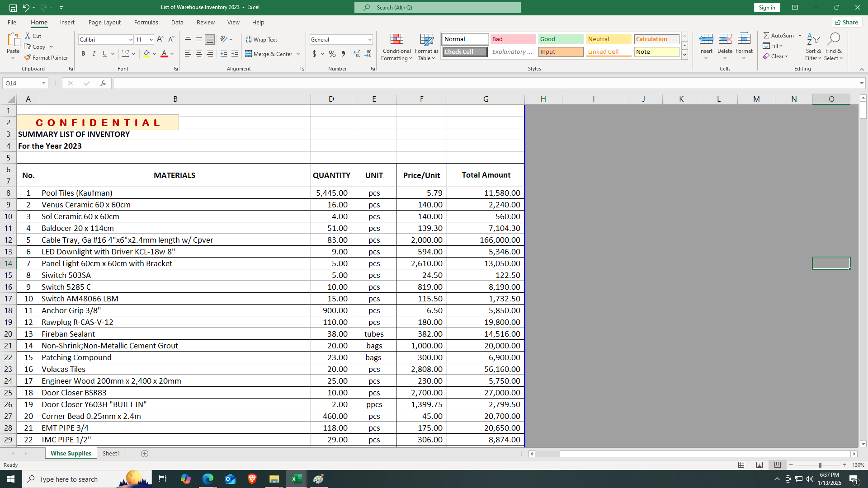Open the Formulas ribbon tab
The width and height of the screenshot is (868, 488).
click(146, 22)
